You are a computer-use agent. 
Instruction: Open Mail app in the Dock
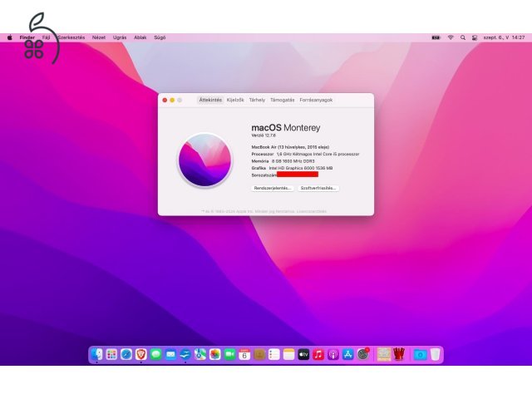click(170, 355)
